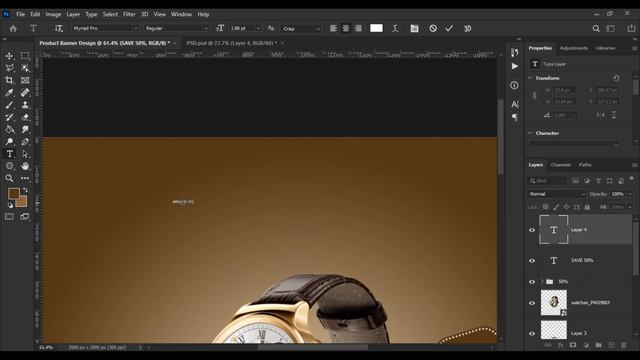Toggle Character and Paragraph panels
Image resolution: width=640 pixels, height=360 pixels.
414,28
